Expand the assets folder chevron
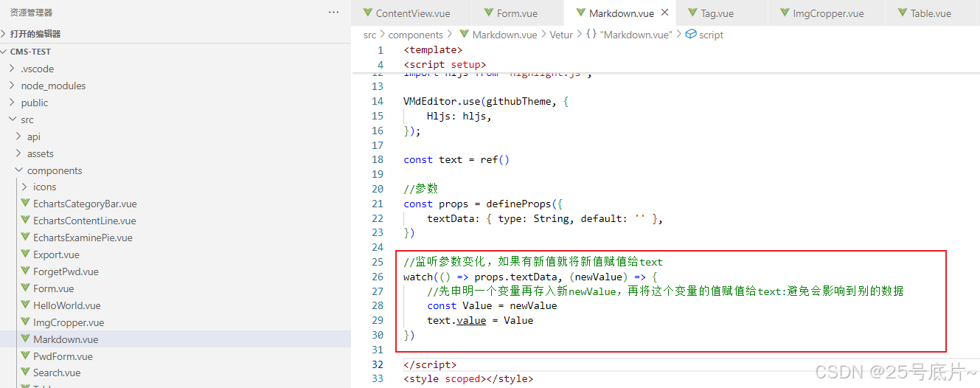This screenshot has height=388, width=980. [18, 153]
